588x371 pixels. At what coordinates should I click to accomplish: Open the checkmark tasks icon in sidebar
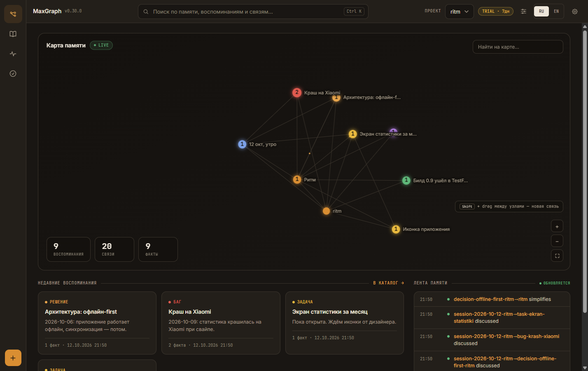click(x=13, y=73)
